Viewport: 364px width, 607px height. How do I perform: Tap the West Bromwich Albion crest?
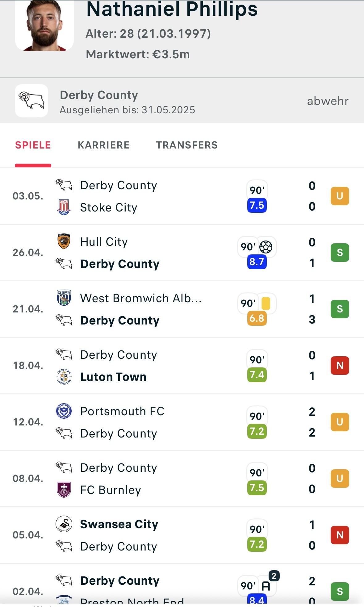[64, 298]
